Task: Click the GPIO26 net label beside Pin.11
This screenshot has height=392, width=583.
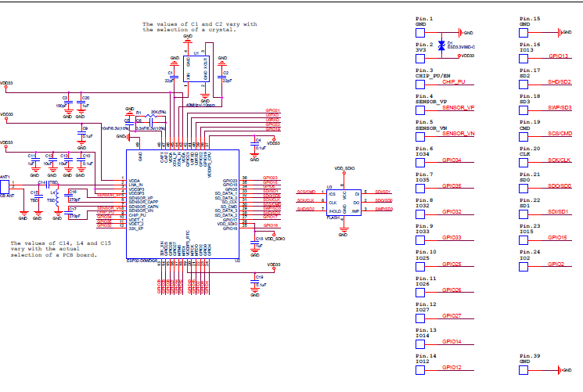Action: coord(452,290)
